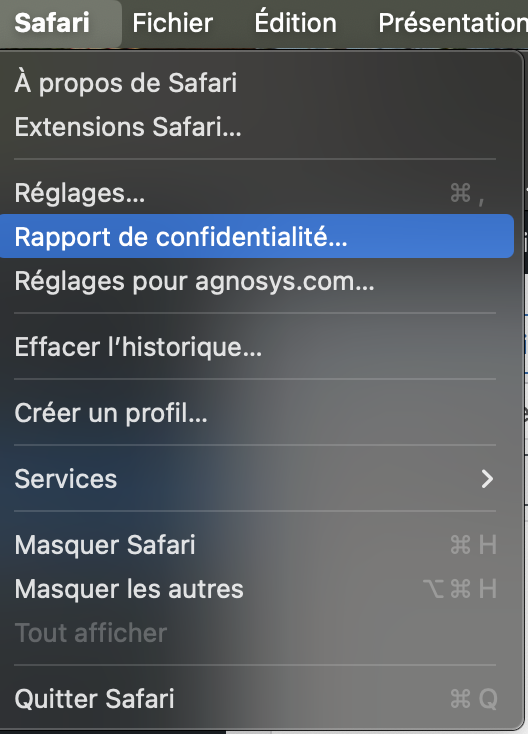Click the ⌘, shortcut symbol beside Réglages

click(467, 193)
